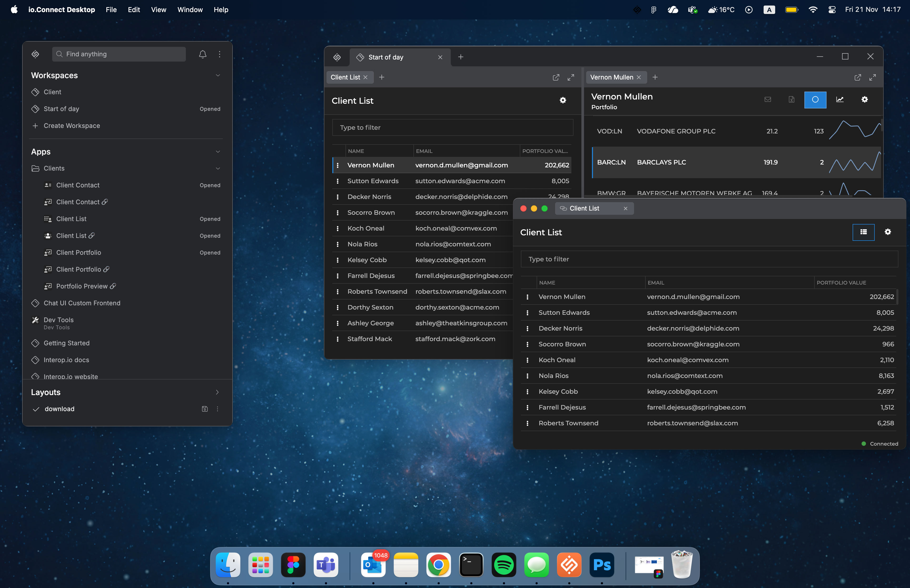Open Outlook from the Dock
The height and width of the screenshot is (588, 910).
pyautogui.click(x=373, y=565)
